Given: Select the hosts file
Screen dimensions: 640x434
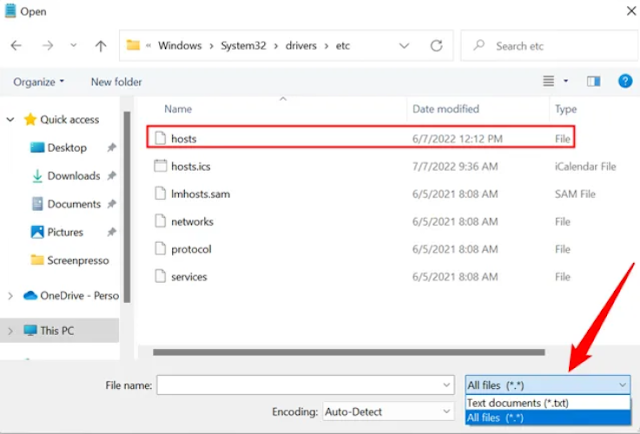Looking at the screenshot, I should [x=361, y=138].
